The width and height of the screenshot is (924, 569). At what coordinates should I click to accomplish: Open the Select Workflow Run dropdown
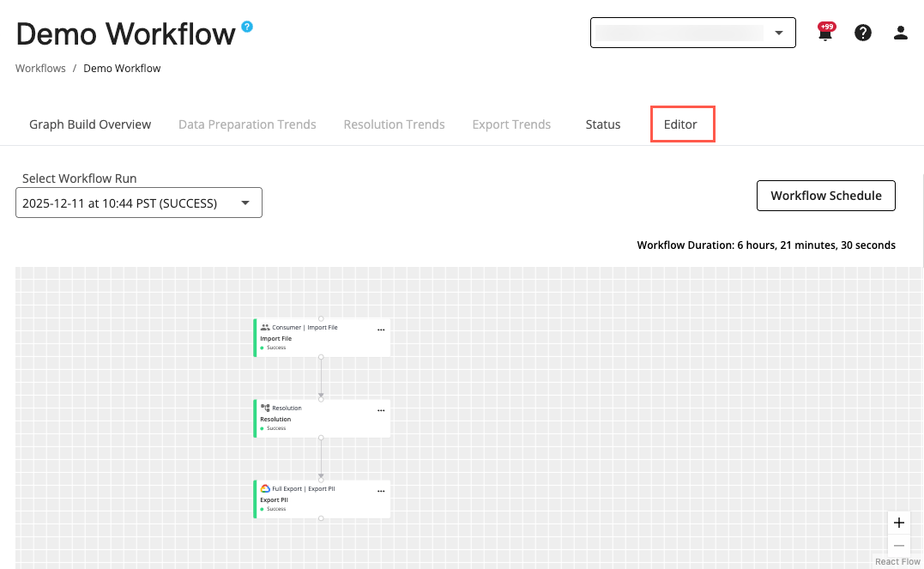(x=139, y=203)
